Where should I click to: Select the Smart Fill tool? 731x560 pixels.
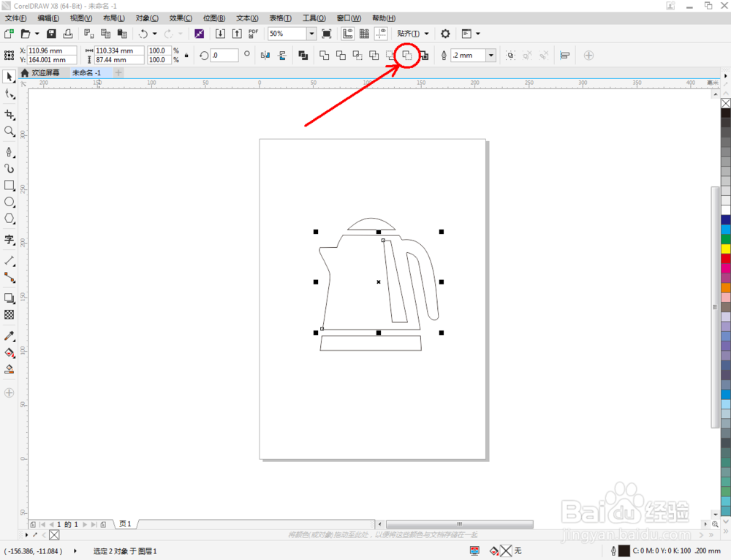(10, 369)
